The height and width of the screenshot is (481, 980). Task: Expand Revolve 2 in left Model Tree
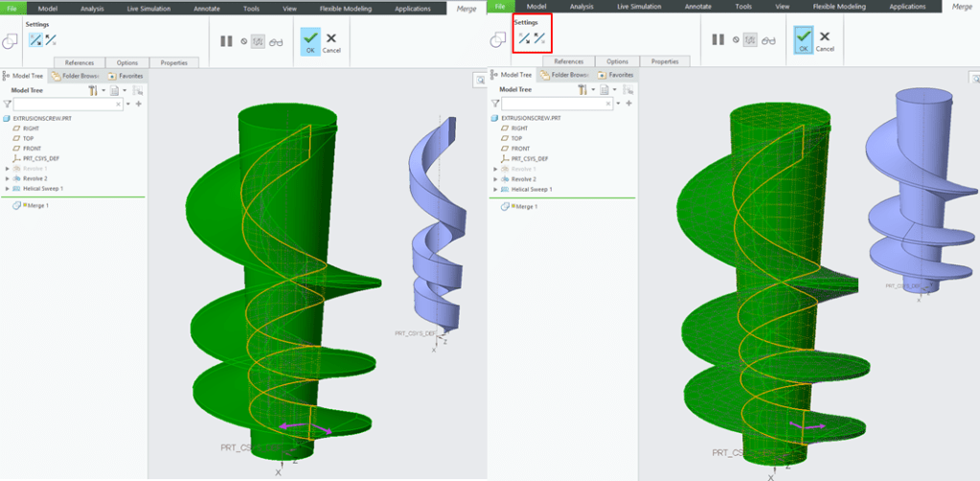click(x=8, y=178)
